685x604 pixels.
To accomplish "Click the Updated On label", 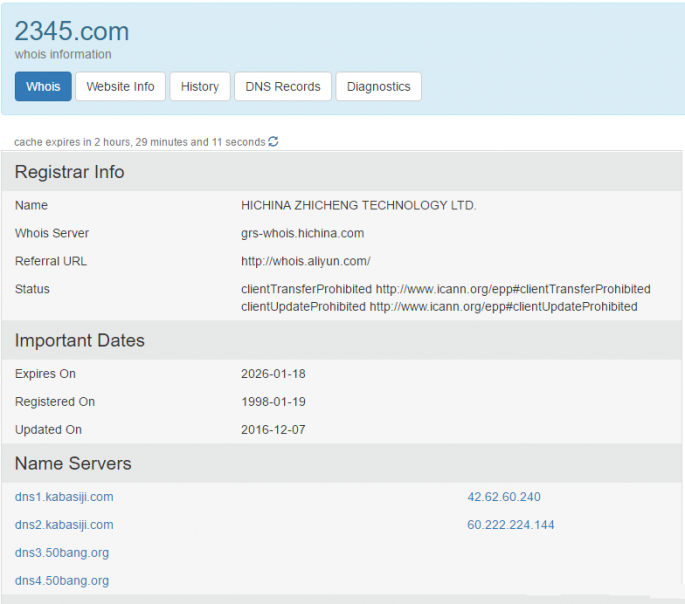I will [x=48, y=430].
